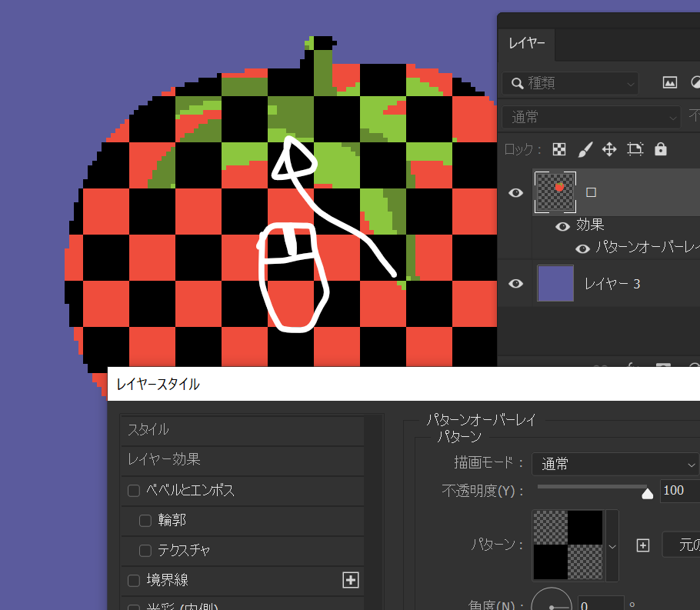Click the lock all padlock icon

pos(660,149)
